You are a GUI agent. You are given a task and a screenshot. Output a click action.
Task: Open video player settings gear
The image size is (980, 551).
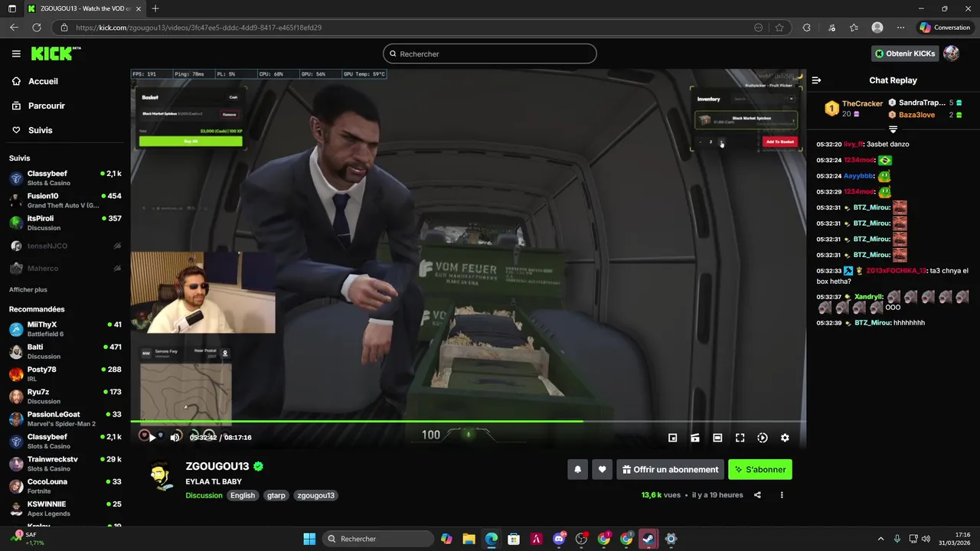pos(785,438)
